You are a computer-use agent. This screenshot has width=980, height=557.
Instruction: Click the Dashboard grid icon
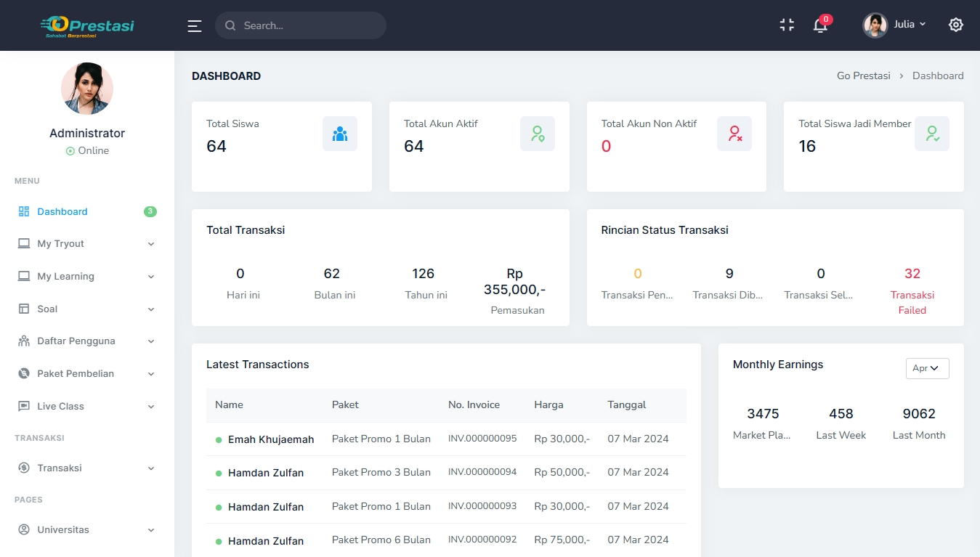24,211
